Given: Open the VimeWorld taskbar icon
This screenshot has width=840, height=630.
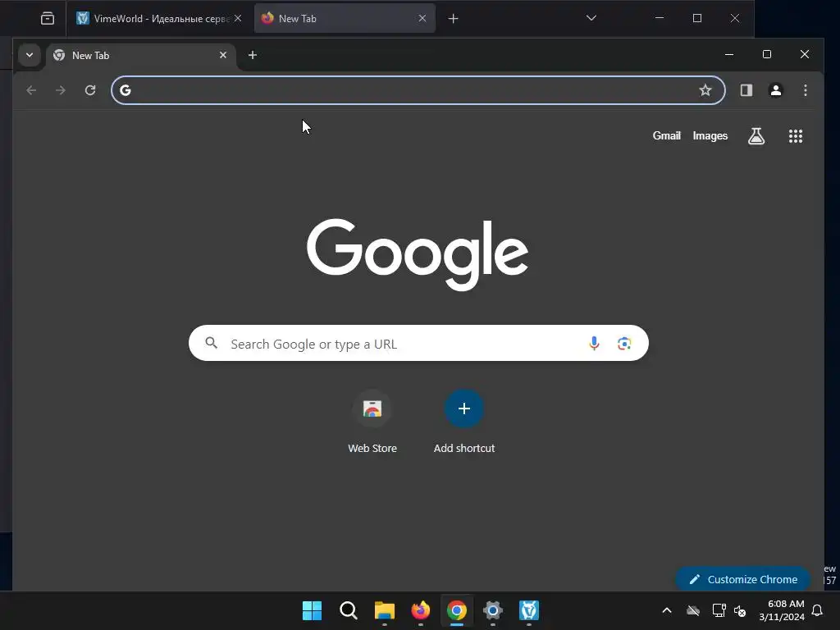Looking at the screenshot, I should tap(529, 610).
